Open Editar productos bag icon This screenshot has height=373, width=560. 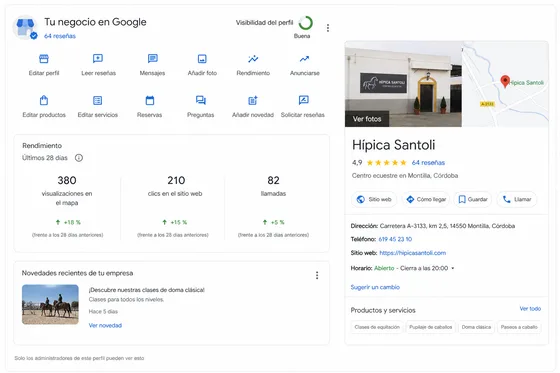[44, 100]
